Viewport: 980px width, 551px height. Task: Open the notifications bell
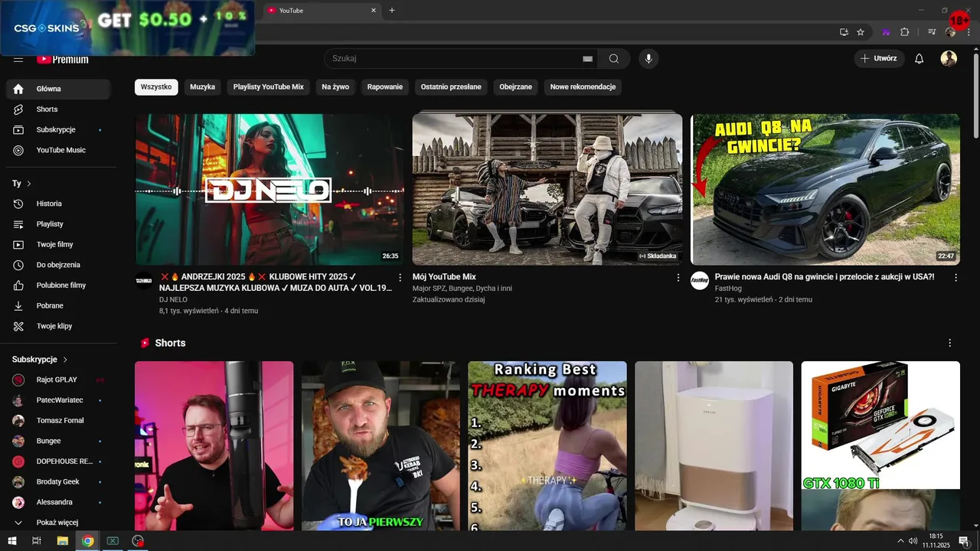click(920, 59)
